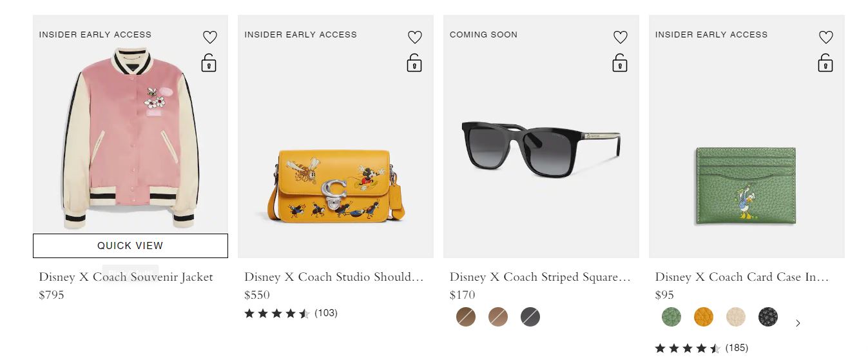Add Striped Square sunglasses to wishlist
The height and width of the screenshot is (362, 868).
[621, 37]
